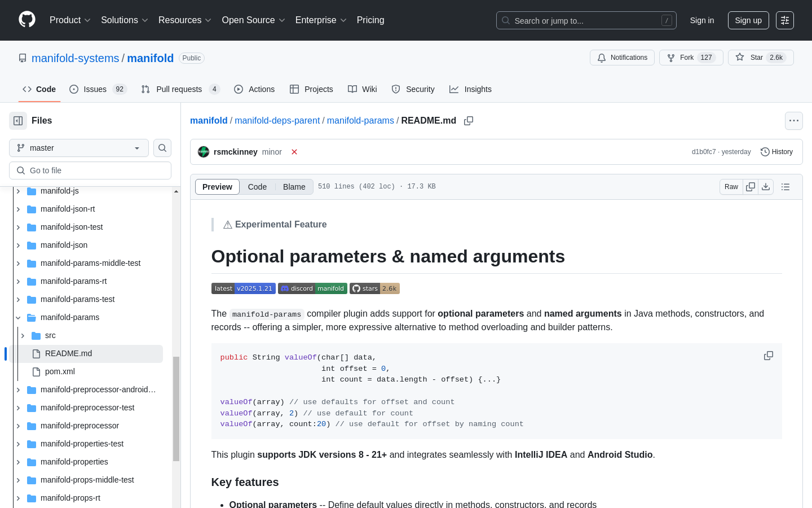
Task: Copy the README.md file path
Action: click(x=469, y=121)
